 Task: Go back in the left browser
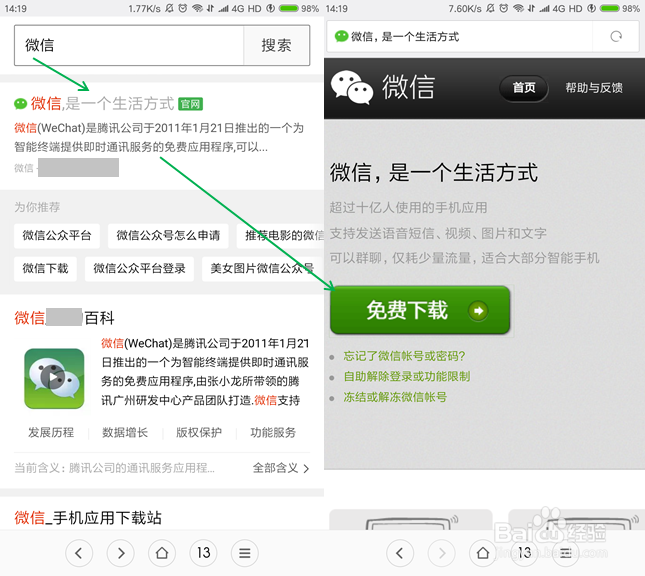point(79,553)
